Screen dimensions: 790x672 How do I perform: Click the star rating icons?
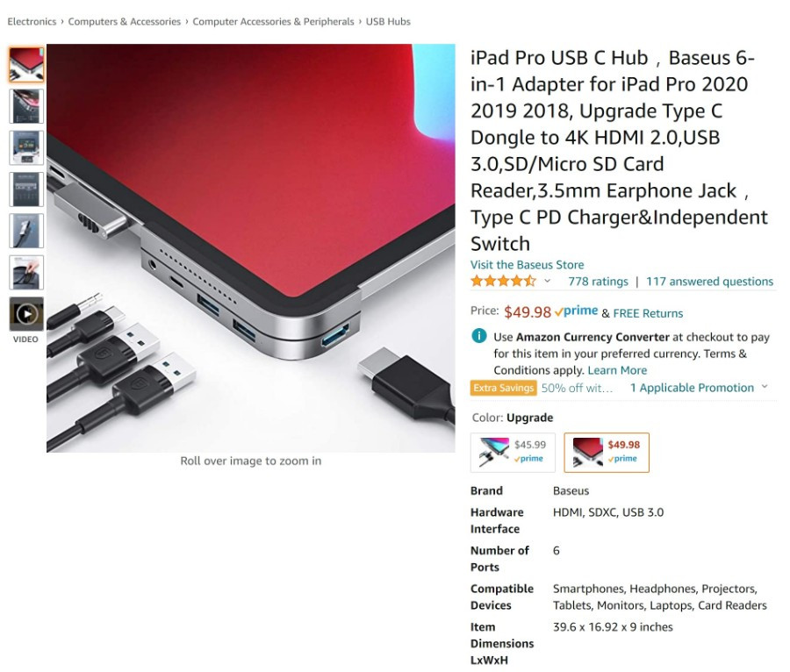[x=503, y=282]
